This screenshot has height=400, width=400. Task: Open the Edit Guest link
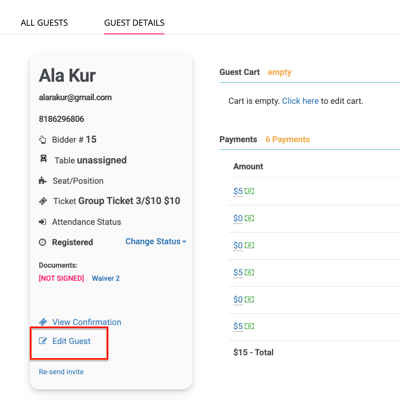71,341
